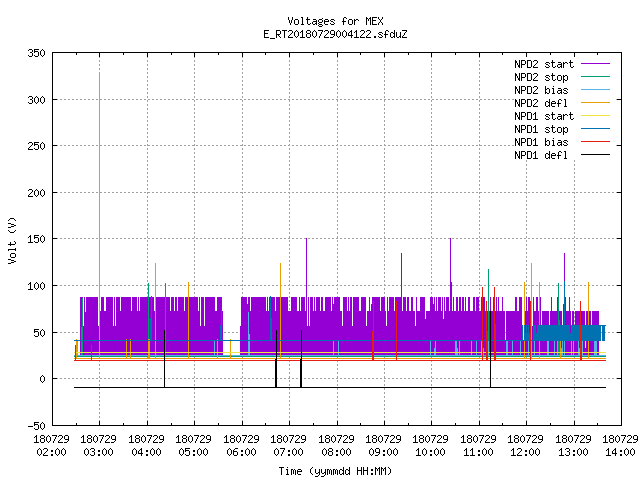This screenshot has height=480, width=640.
Task: Click the y-axis tick value 100
Action: pos(36,286)
